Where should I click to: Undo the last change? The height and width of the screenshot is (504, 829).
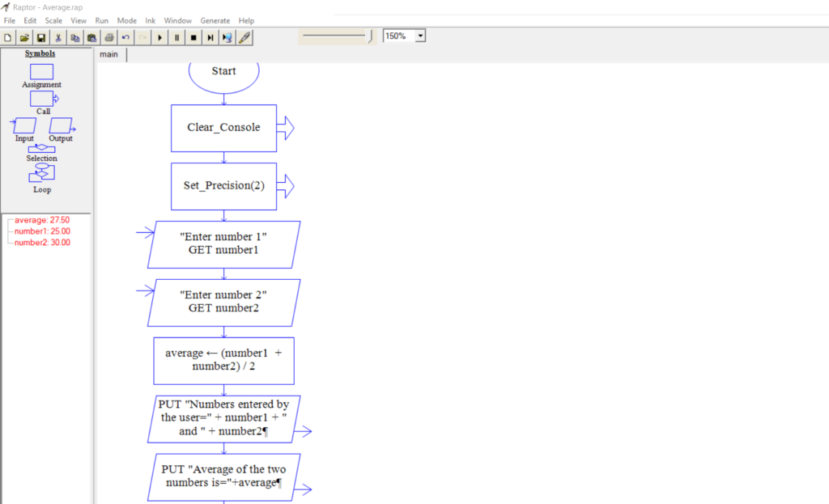click(x=125, y=36)
